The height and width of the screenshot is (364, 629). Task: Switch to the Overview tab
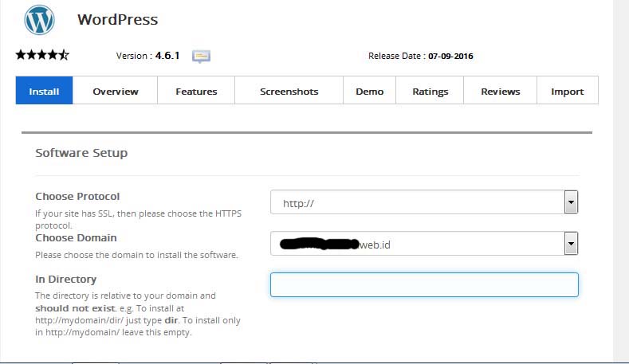pyautogui.click(x=115, y=92)
